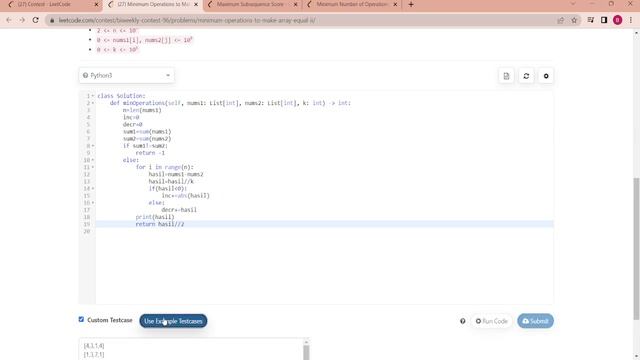Image resolution: width=640 pixels, height=360 pixels.
Task: Click the share page icon in address bar
Action: pyautogui.click(x=560, y=20)
